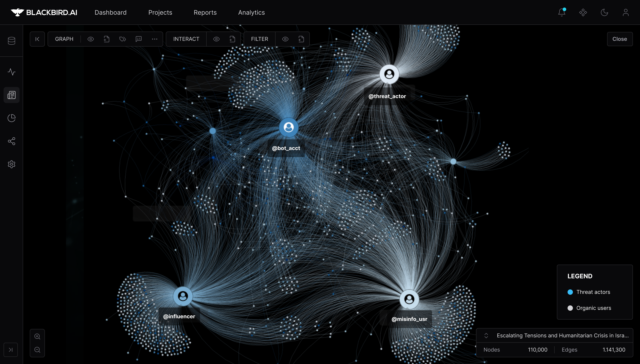The image size is (640, 364).
Task: Expand the sidebar with the bottom arrow
Action: coord(10,350)
